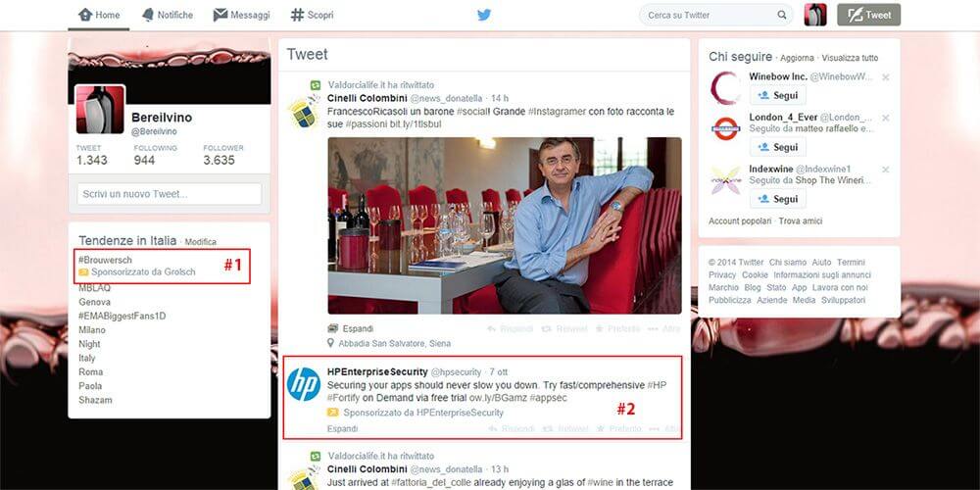Viewport: 980px width, 490px height.
Task: Follow Winebow Inc. with Segui
Action: click(778, 96)
